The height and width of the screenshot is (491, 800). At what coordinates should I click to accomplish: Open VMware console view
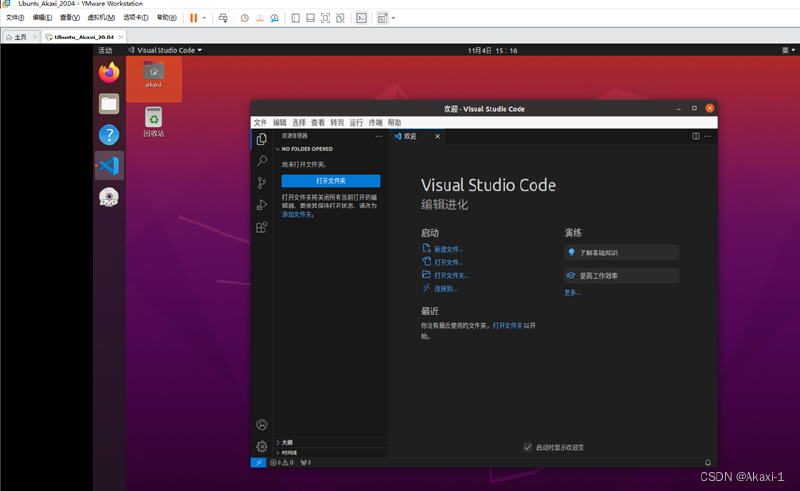(361, 18)
